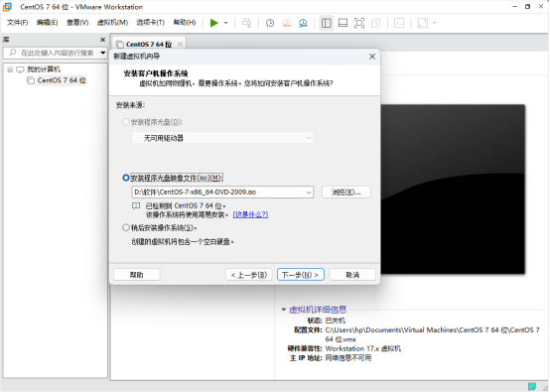The height and width of the screenshot is (392, 550).
Task: Select the installer disc (D) radio button
Action: pyautogui.click(x=125, y=122)
